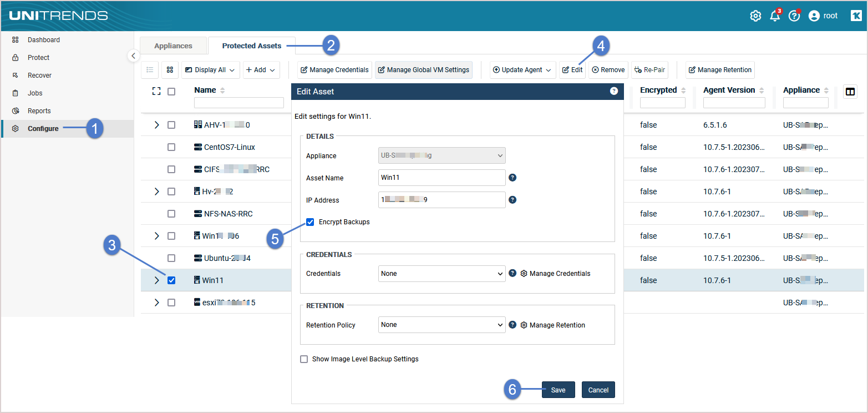Open the root user account menu

point(823,16)
